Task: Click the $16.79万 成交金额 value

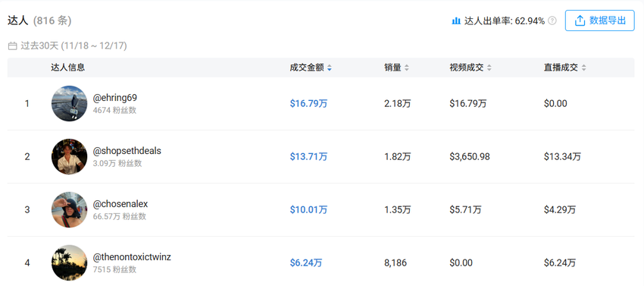Action: (308, 104)
